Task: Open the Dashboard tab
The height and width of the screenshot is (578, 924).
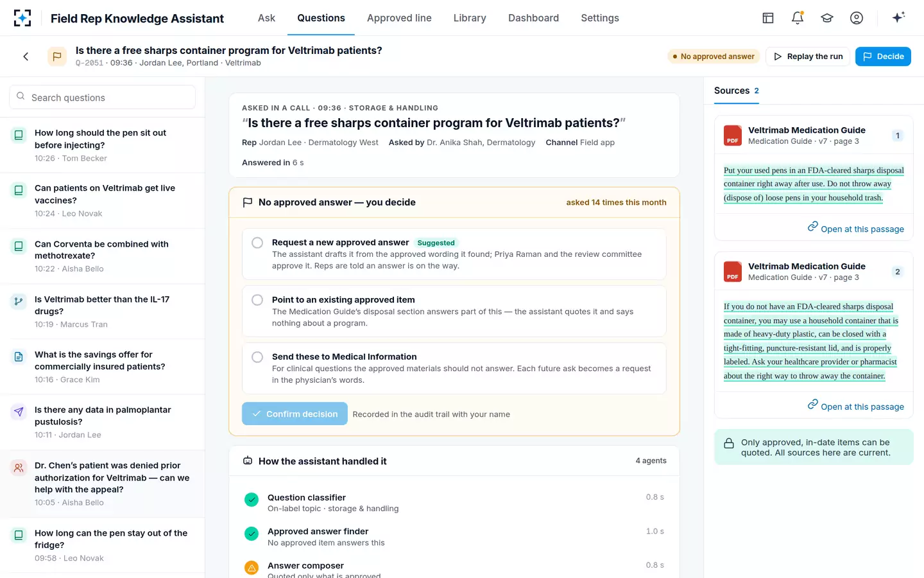Action: point(533,18)
